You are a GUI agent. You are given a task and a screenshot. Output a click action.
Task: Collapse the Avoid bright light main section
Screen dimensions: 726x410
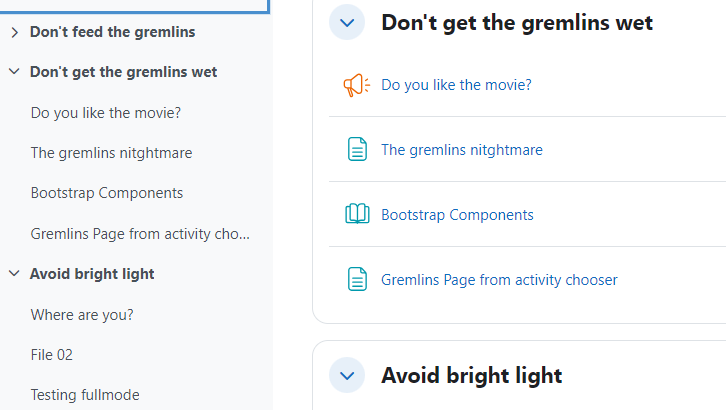coord(347,375)
